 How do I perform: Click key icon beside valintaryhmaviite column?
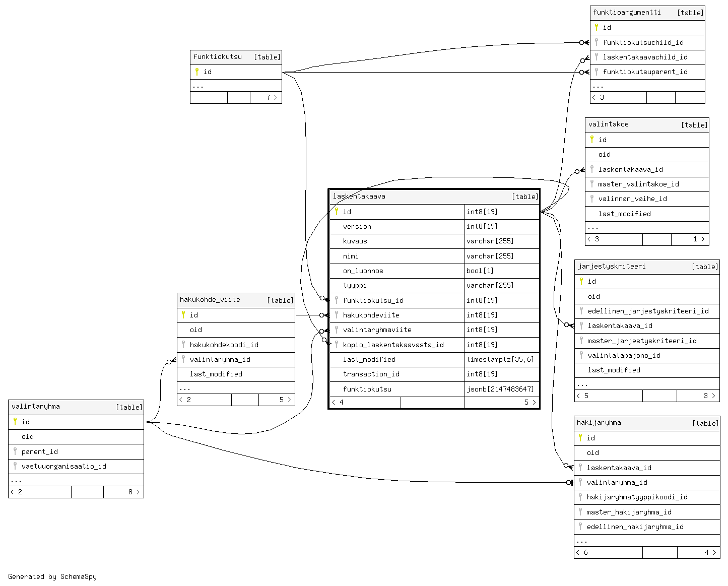[337, 330]
